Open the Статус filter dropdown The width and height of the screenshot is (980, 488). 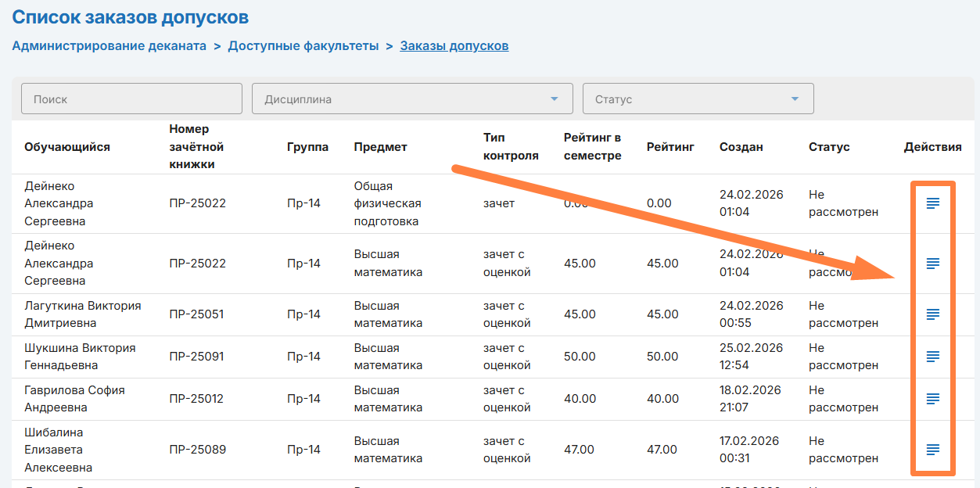698,99
